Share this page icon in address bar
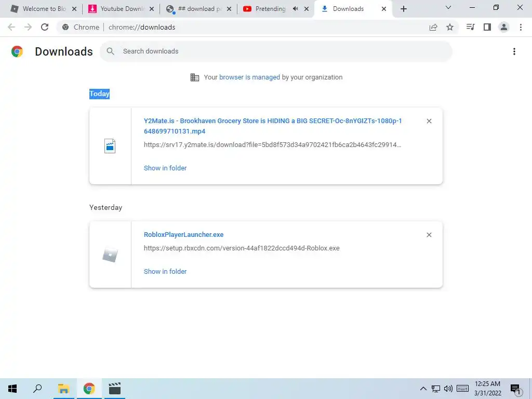This screenshot has width=532, height=399. (433, 27)
